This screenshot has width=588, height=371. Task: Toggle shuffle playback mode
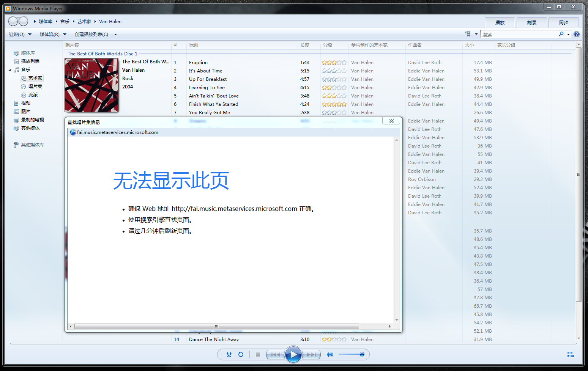[x=229, y=354]
